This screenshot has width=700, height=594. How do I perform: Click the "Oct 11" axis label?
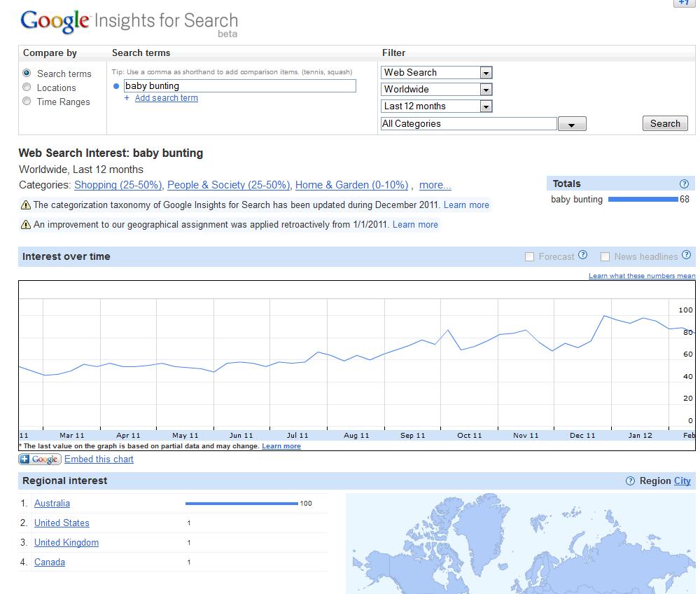pyautogui.click(x=469, y=436)
